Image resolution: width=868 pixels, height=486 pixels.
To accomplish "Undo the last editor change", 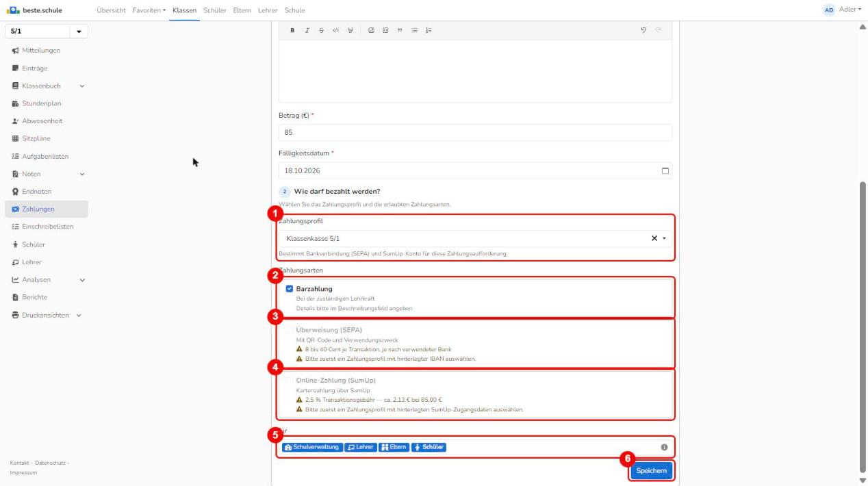I will (645, 31).
